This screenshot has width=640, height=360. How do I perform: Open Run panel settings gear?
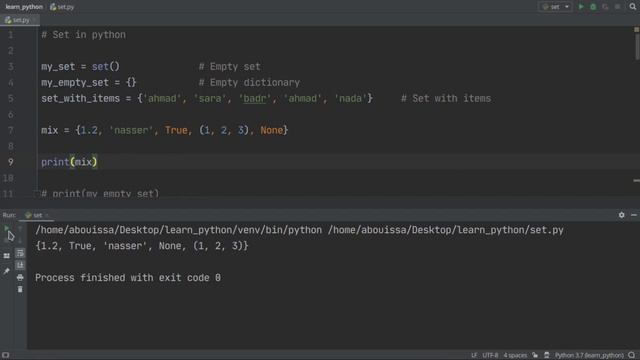(621, 215)
